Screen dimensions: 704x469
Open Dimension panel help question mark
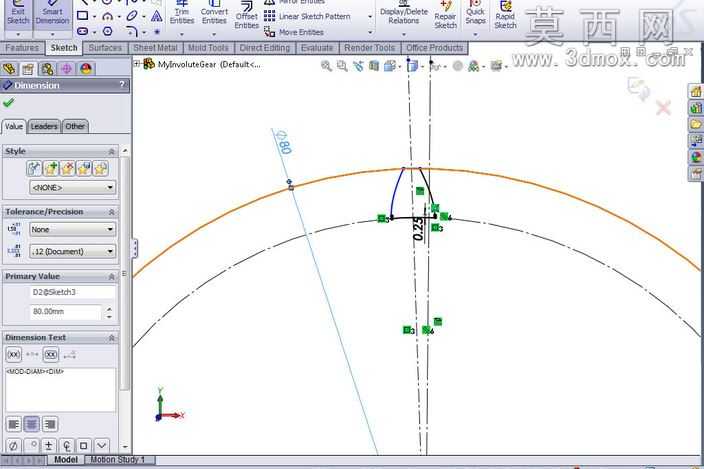(x=122, y=85)
